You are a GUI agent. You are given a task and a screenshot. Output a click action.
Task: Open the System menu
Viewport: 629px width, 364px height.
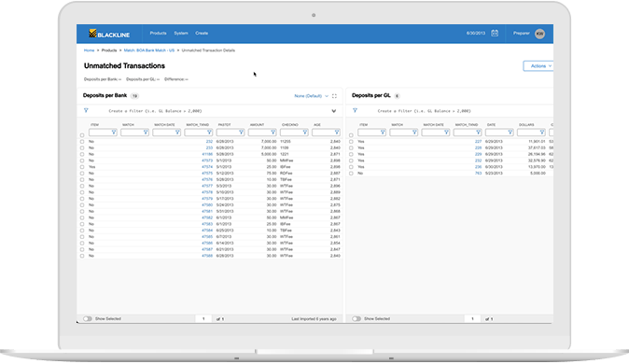click(181, 34)
